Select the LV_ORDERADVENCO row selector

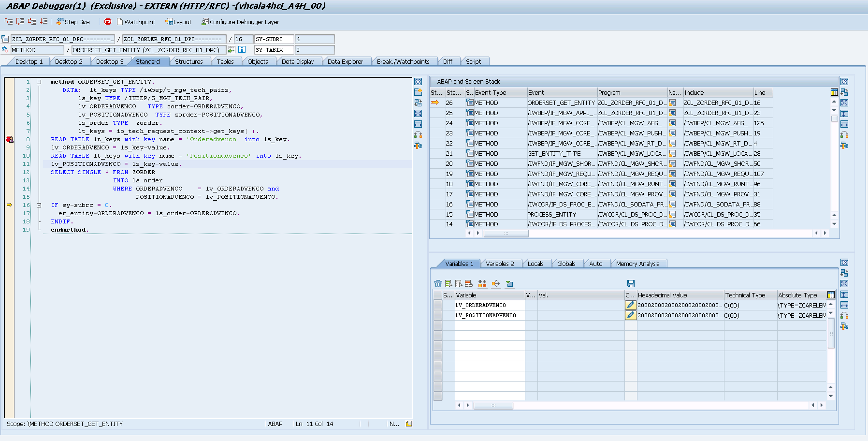click(438, 305)
